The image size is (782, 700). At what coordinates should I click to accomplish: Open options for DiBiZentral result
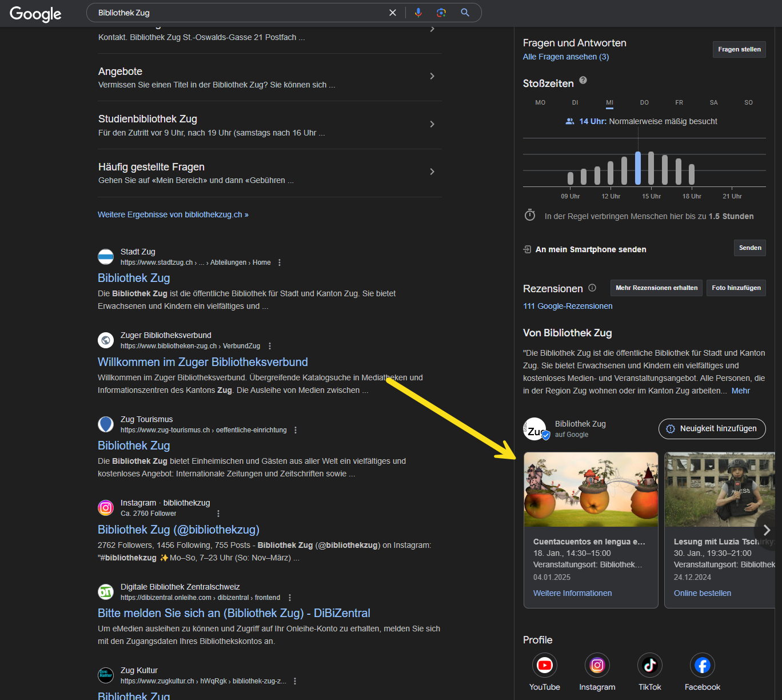(290, 598)
